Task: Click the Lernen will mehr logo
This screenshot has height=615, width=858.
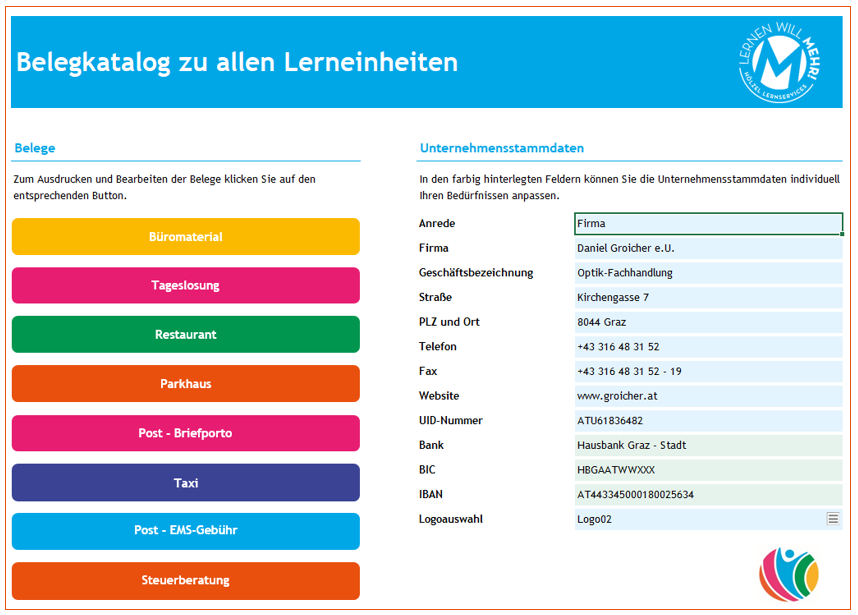Action: click(x=780, y=62)
